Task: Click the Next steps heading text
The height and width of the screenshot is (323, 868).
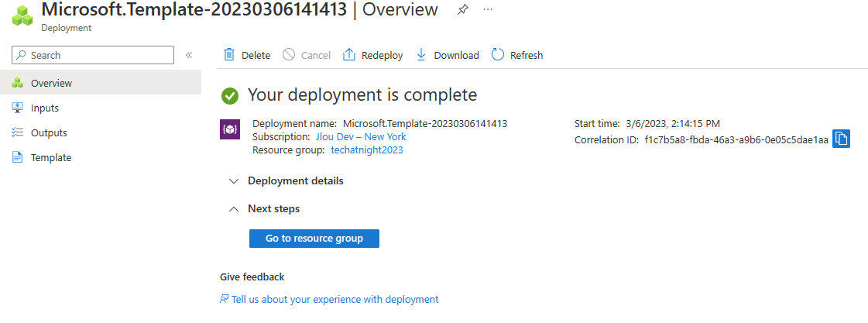Action: click(273, 209)
